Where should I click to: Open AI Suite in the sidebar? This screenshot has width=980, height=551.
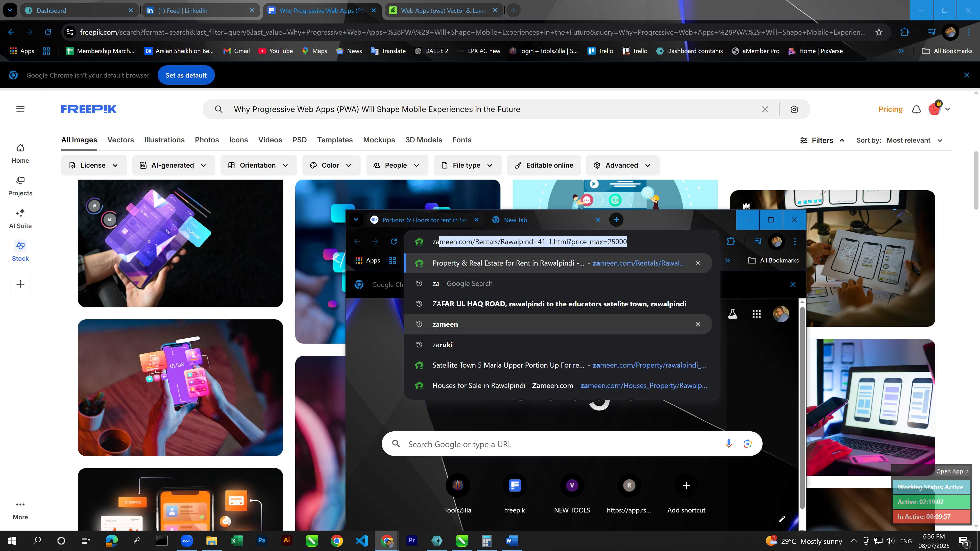tap(20, 219)
